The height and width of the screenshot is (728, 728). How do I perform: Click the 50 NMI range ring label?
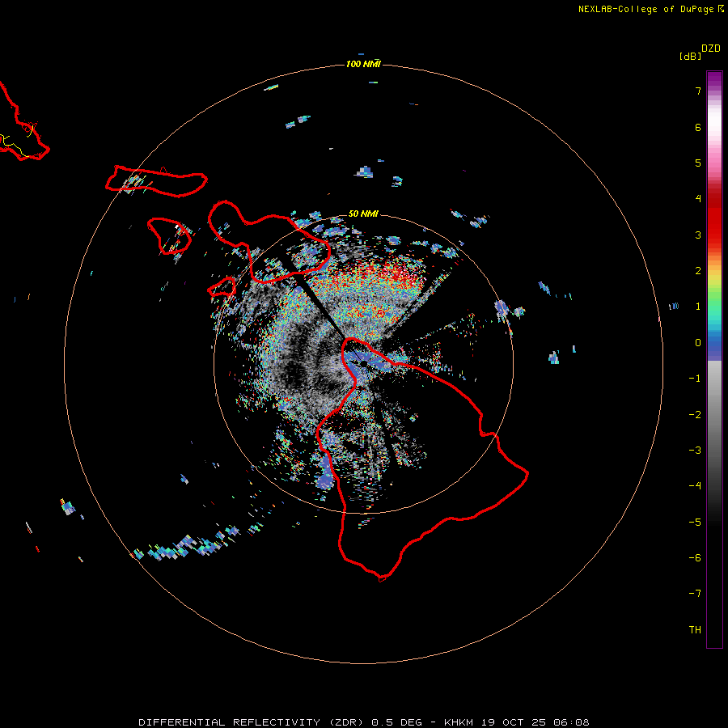(x=363, y=214)
